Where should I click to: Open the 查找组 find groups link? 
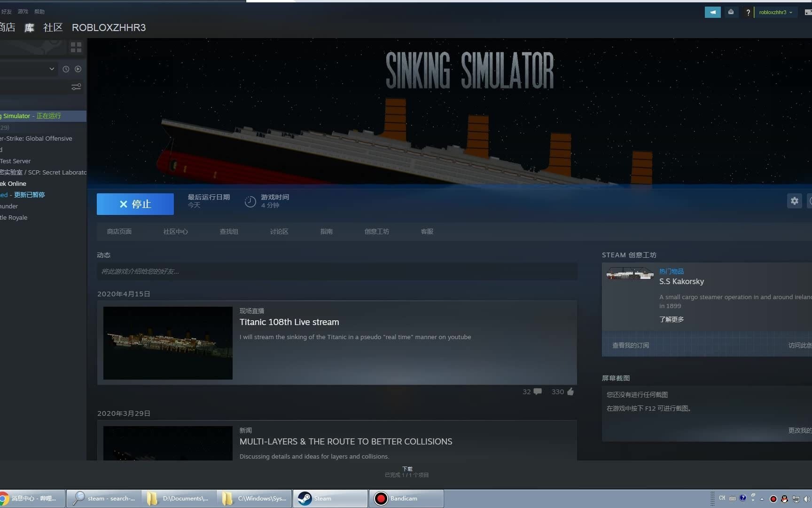tap(229, 231)
